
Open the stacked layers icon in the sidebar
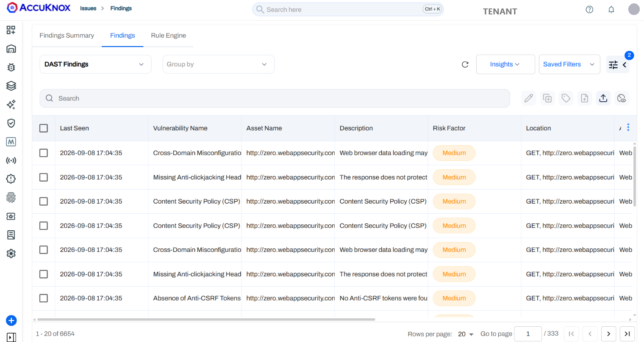click(11, 86)
